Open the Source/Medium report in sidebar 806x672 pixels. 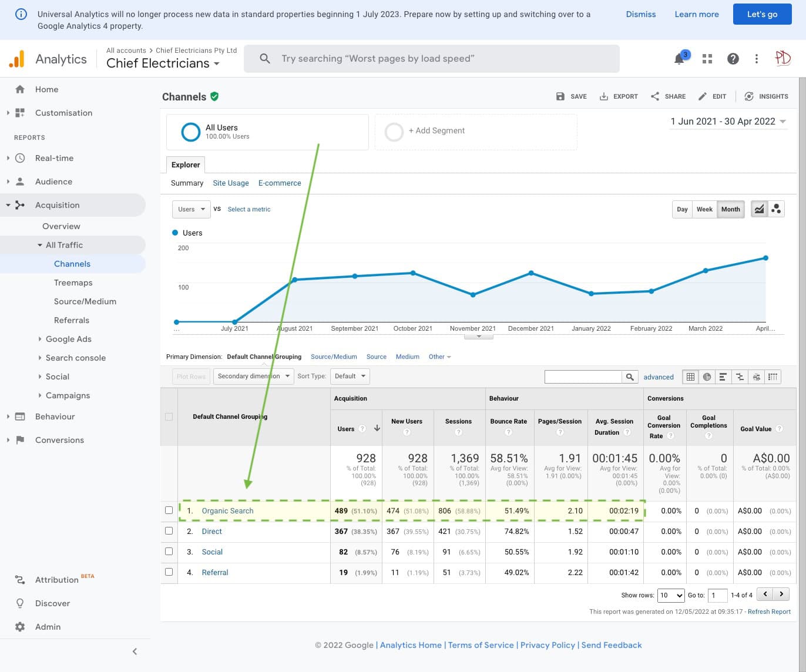point(85,301)
